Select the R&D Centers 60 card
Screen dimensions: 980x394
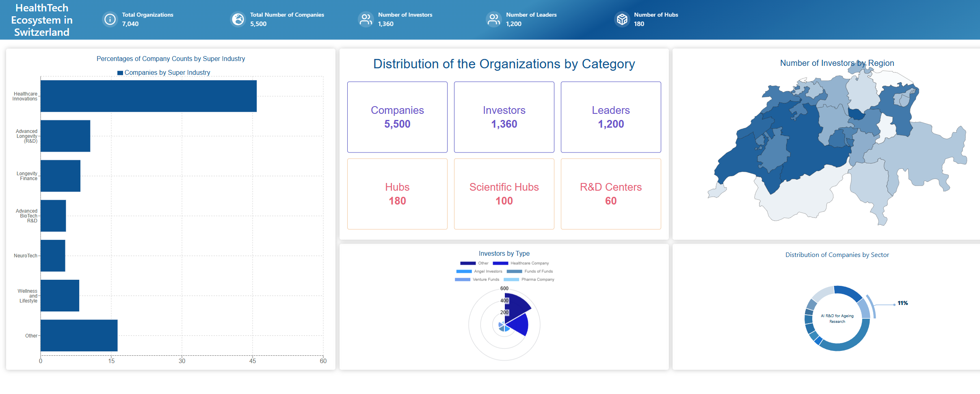click(x=611, y=194)
